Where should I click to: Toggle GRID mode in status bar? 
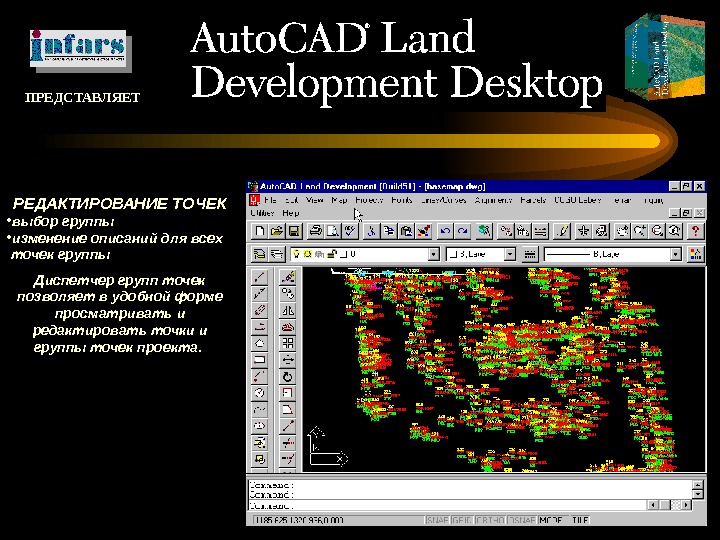click(x=461, y=520)
